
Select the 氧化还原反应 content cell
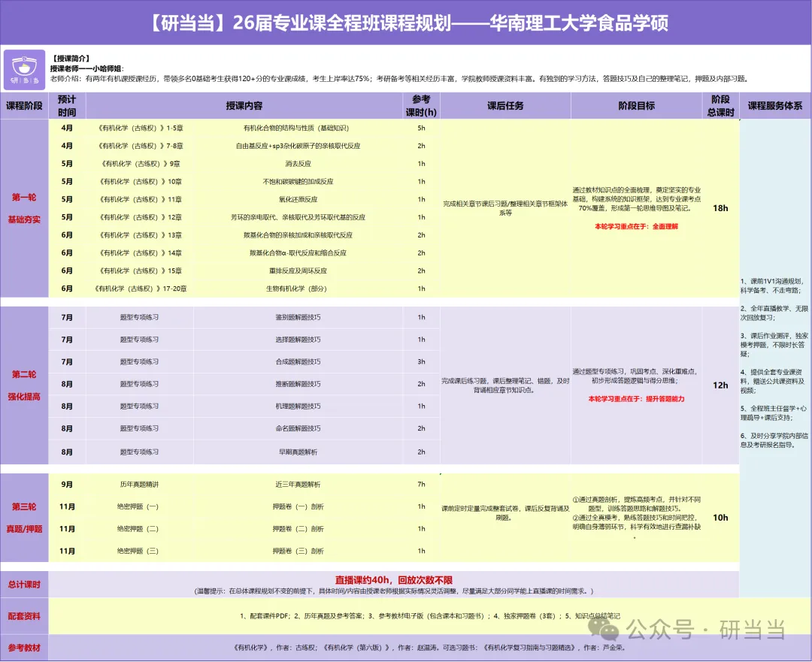click(x=298, y=199)
